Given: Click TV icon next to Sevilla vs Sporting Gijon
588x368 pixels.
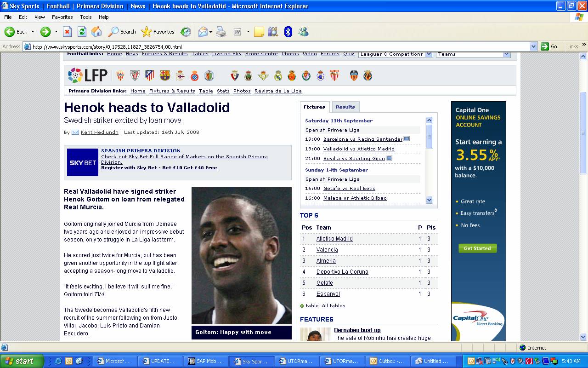Looking at the screenshot, I should pos(390,158).
